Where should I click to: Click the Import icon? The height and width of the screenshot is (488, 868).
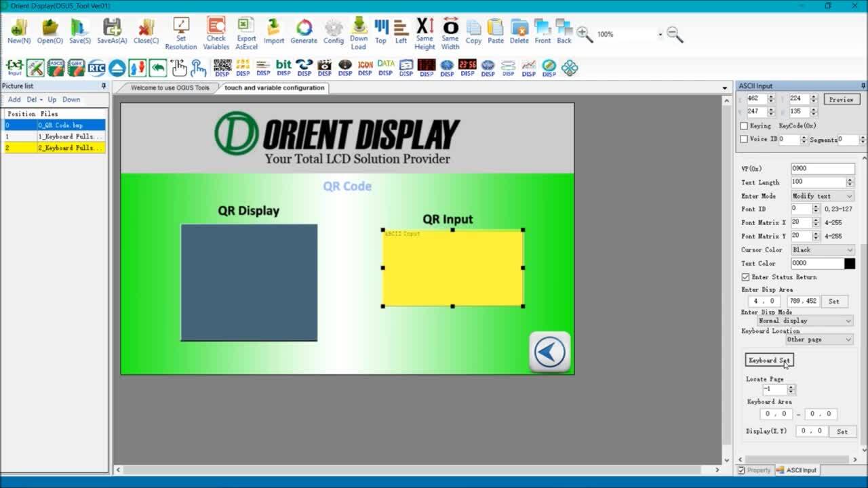(274, 31)
